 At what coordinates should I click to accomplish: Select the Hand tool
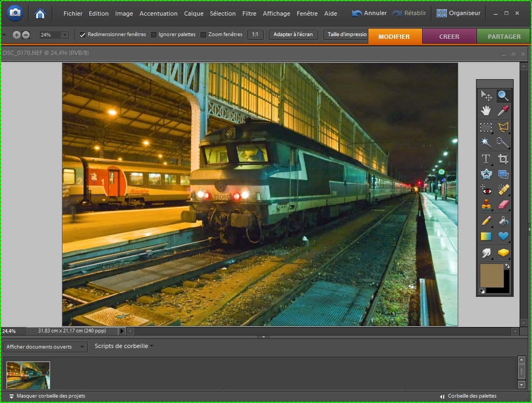coord(486,111)
